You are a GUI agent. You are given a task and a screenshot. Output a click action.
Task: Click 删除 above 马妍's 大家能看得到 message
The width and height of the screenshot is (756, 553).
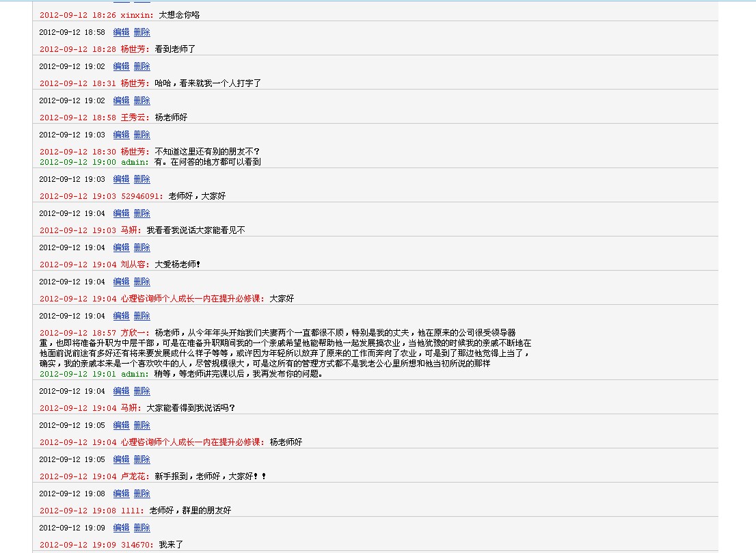141,391
